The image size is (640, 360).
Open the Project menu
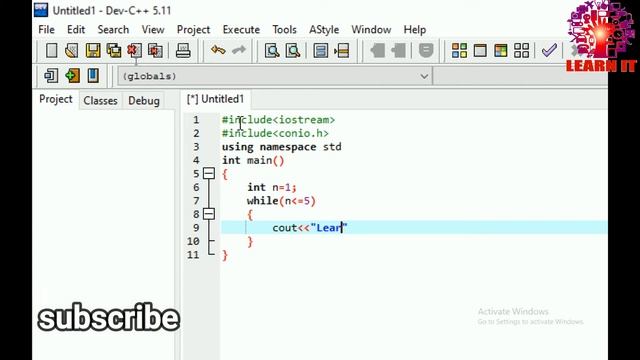193,30
